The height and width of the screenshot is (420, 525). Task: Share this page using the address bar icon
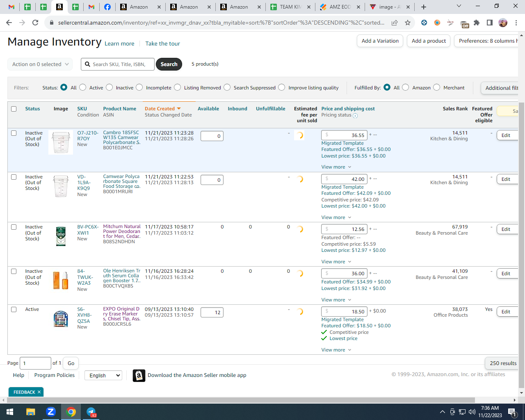pos(395,23)
